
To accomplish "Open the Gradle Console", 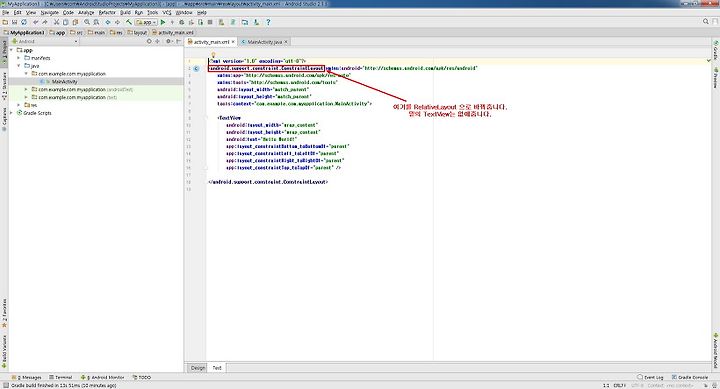I will point(689,377).
